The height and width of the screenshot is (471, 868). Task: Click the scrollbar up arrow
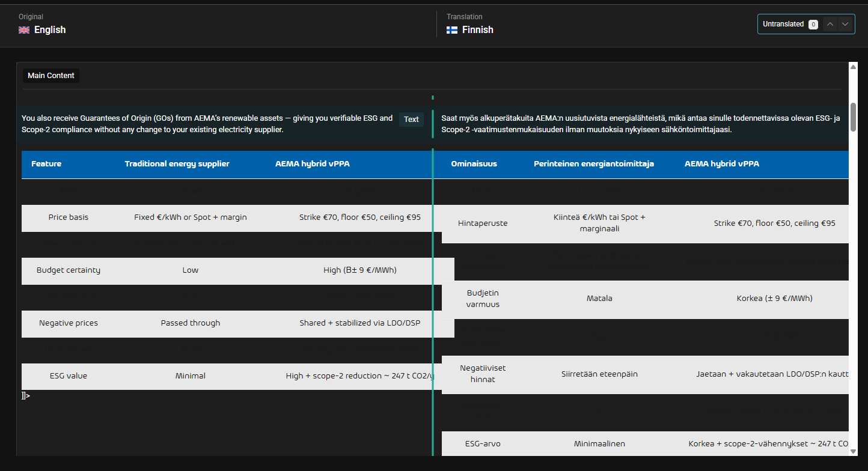click(853, 67)
